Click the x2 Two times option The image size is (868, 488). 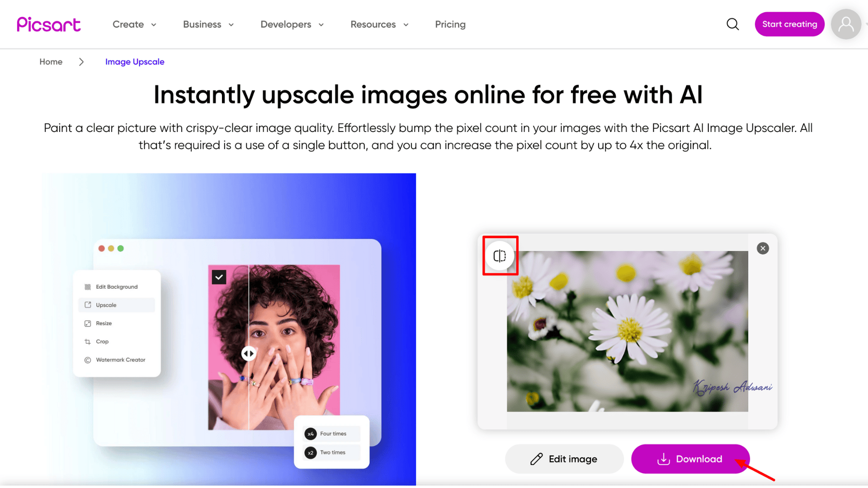click(x=332, y=453)
